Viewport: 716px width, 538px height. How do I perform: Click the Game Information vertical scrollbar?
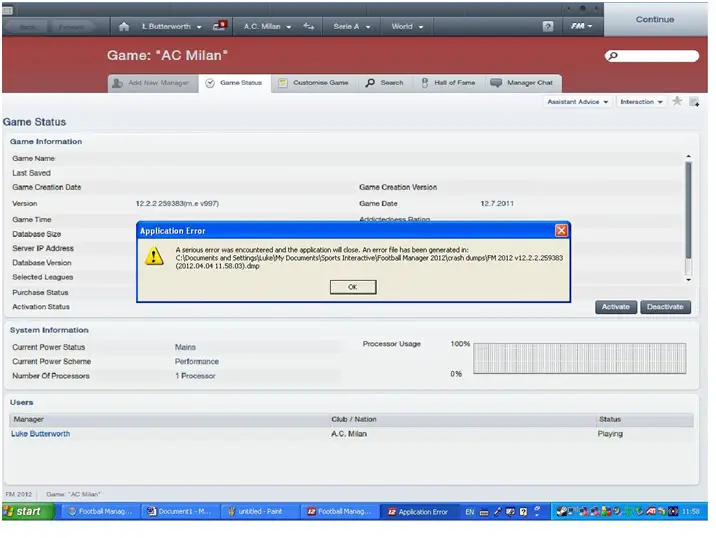(688, 210)
